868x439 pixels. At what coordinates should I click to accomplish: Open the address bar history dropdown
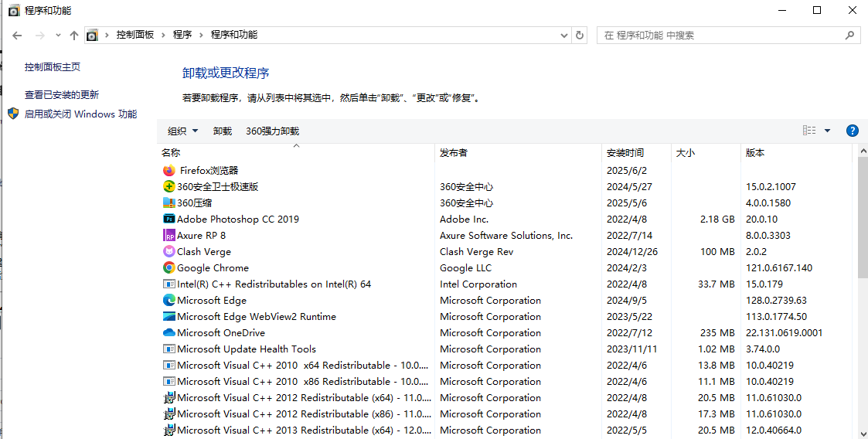click(564, 36)
